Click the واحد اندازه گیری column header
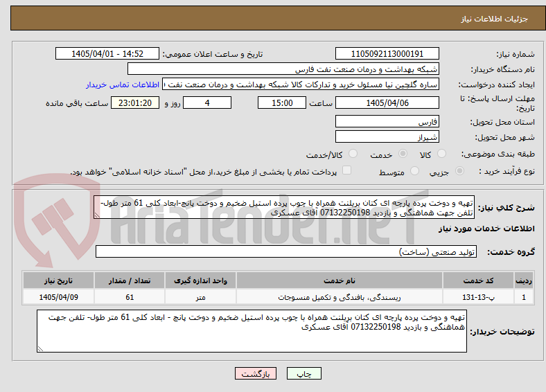Viewport: 546px width, 392px height. (x=200, y=280)
